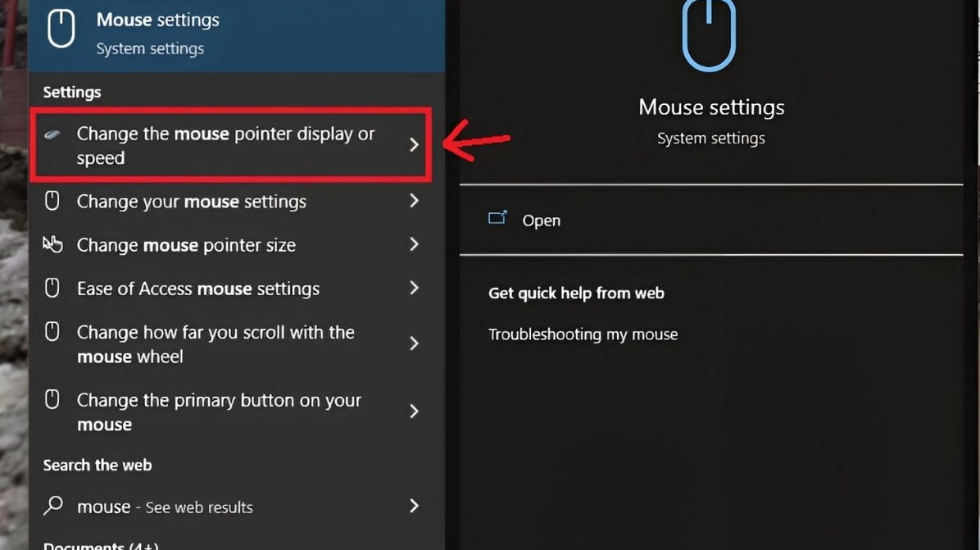Click the Open window icon in the preview pane

point(497,217)
